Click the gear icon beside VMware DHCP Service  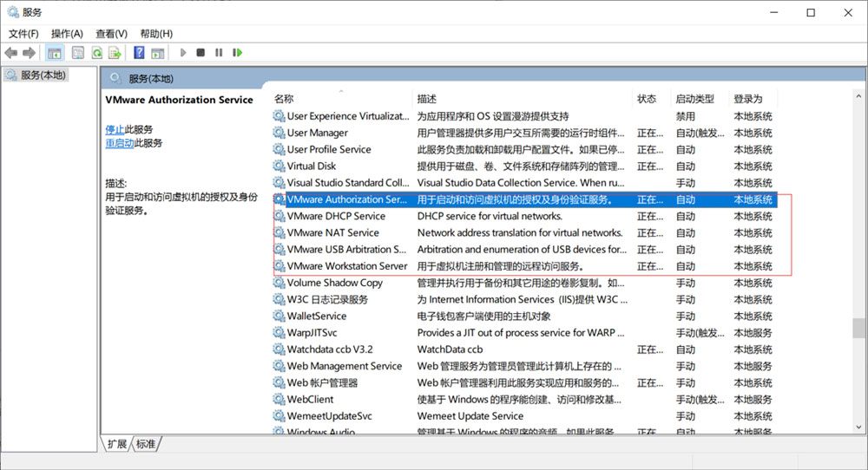click(x=279, y=216)
